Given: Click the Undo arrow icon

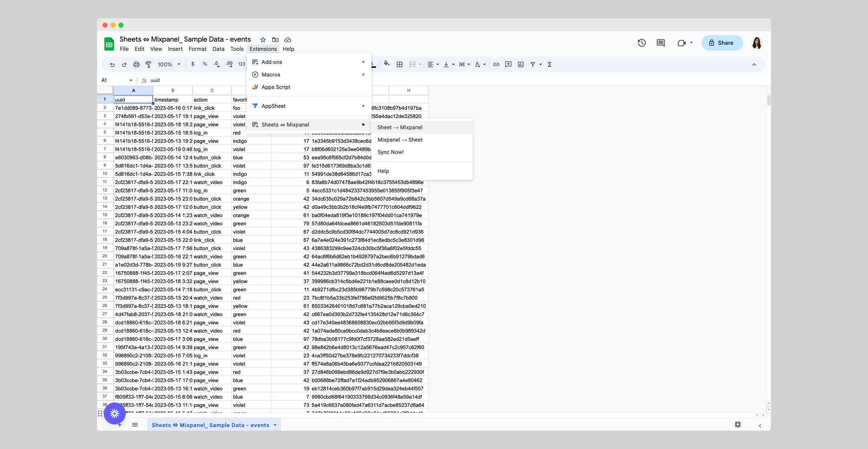Looking at the screenshot, I should tap(112, 64).
